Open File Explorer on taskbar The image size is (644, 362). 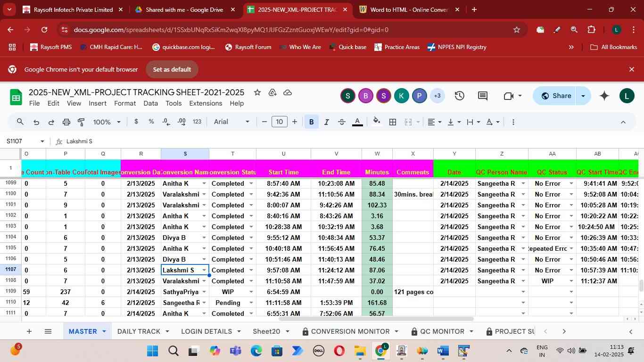pos(360,351)
